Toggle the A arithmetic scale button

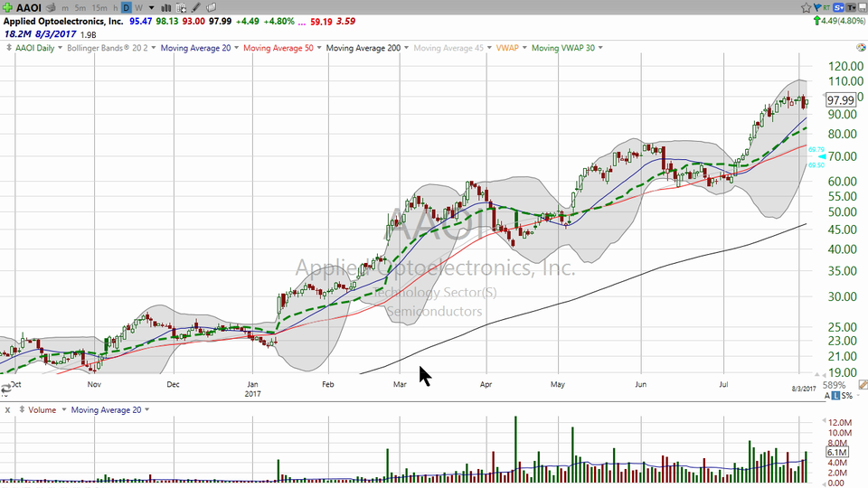click(x=827, y=396)
